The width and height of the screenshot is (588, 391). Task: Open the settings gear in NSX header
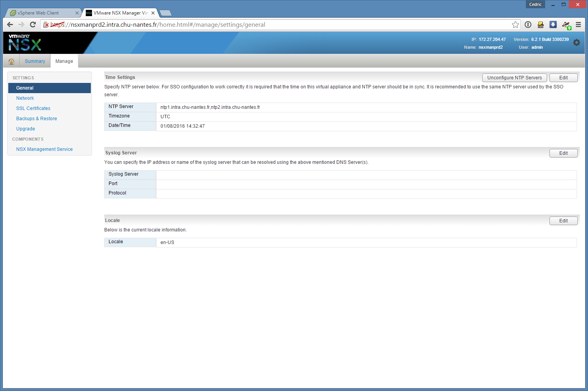coord(577,42)
